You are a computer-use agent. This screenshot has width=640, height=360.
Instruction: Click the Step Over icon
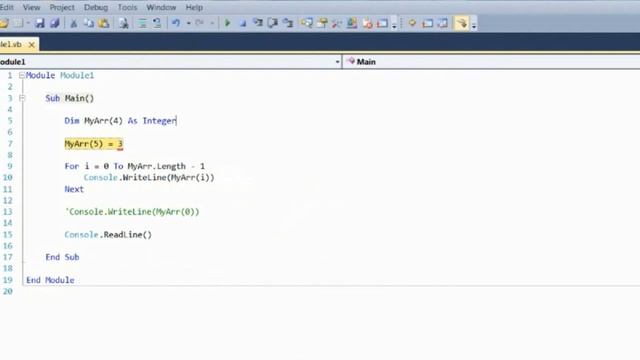pyautogui.click(x=273, y=23)
